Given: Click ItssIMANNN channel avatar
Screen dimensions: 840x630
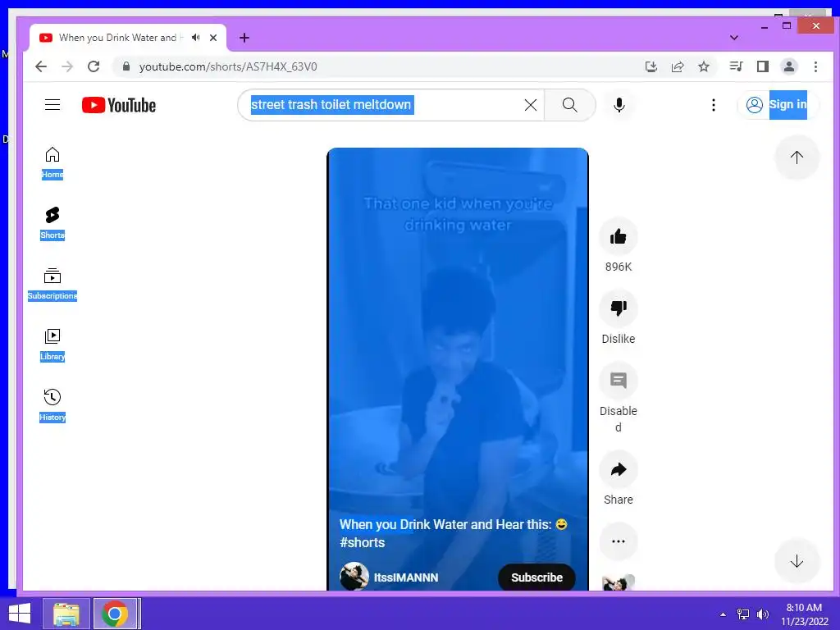Looking at the screenshot, I should coord(354,576).
